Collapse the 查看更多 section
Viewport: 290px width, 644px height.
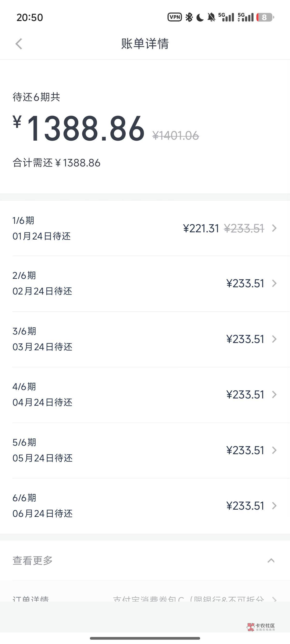271,561
